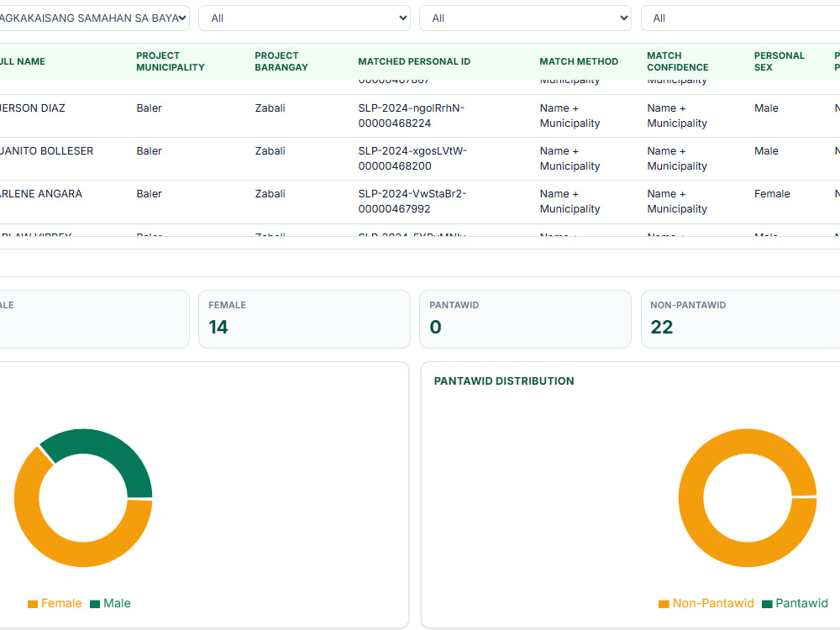
Task: Toggle the Female legend entry
Action: (55, 603)
